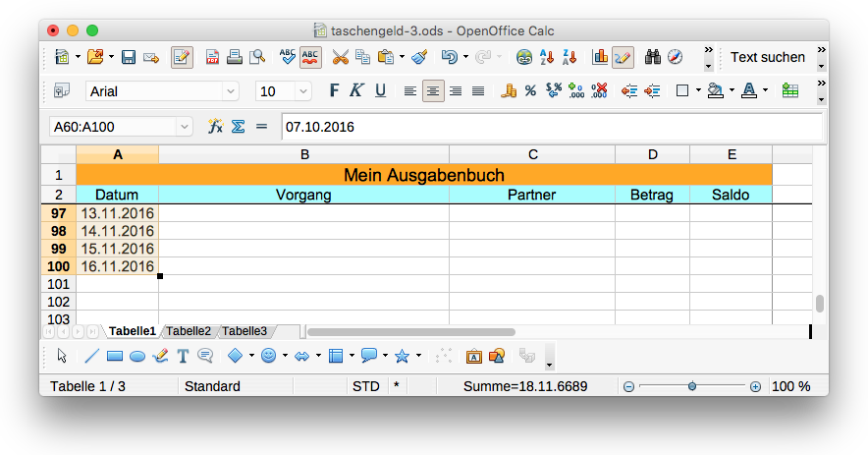Expand the Name Box A60:A100 dropdown
This screenshot has width=868, height=455.
tap(185, 127)
